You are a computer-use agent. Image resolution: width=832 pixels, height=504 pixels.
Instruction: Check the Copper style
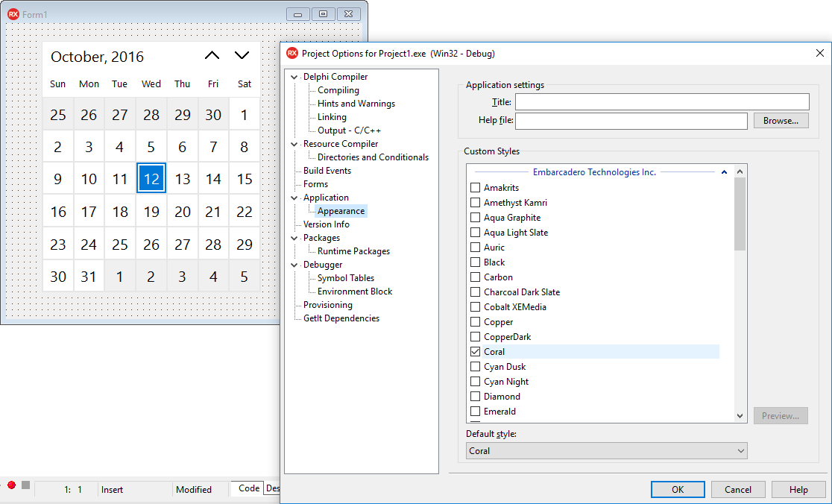[476, 322]
